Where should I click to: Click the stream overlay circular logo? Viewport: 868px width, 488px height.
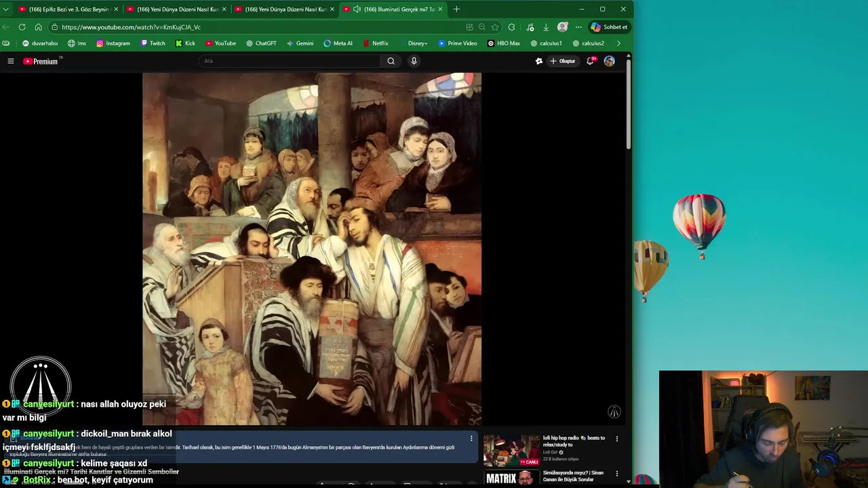click(41, 385)
